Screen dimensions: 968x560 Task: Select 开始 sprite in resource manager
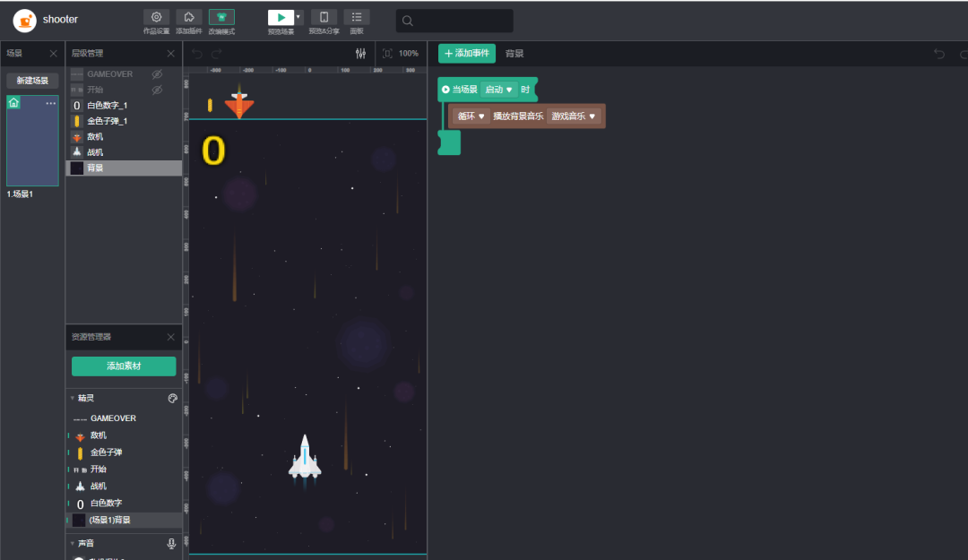[x=124, y=470]
